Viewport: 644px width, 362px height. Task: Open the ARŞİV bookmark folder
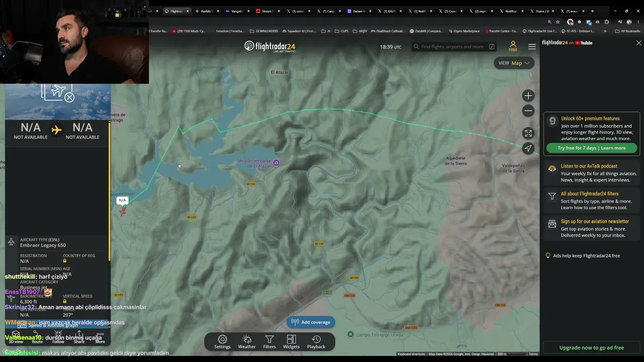(x=360, y=31)
